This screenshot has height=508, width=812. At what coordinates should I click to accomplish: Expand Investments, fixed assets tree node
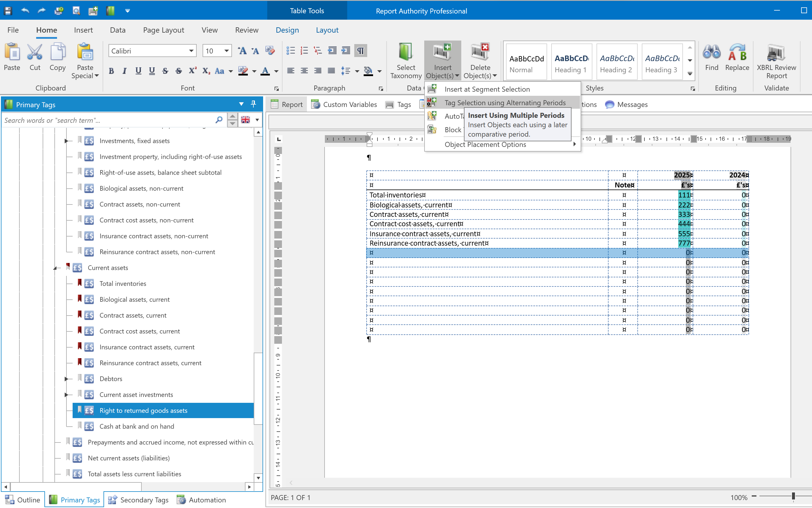click(66, 141)
